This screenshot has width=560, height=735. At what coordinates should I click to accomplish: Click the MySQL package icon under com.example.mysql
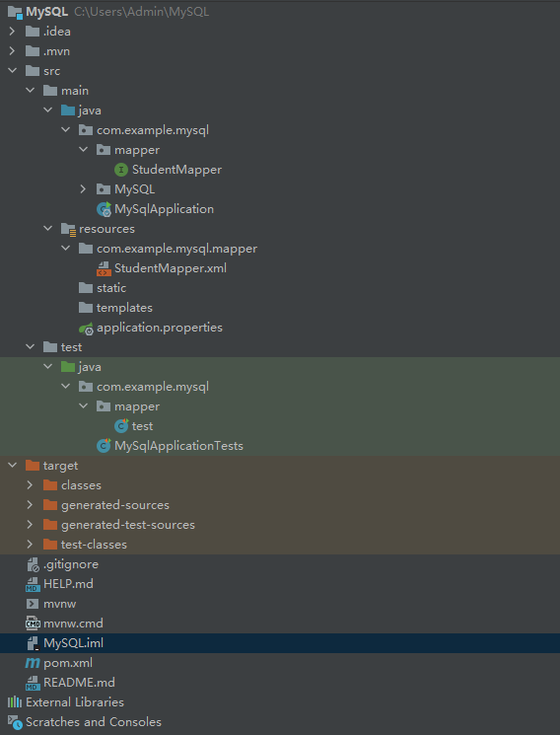pyautogui.click(x=104, y=189)
